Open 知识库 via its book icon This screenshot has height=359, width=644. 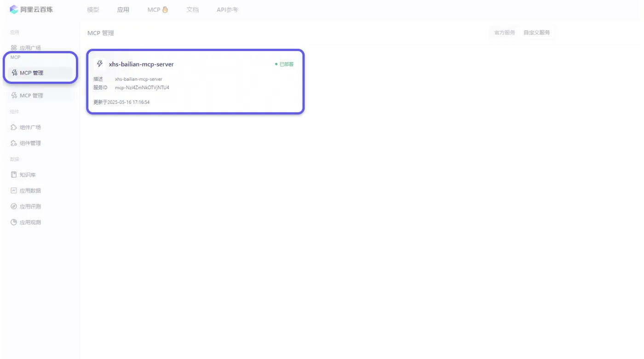point(14,175)
